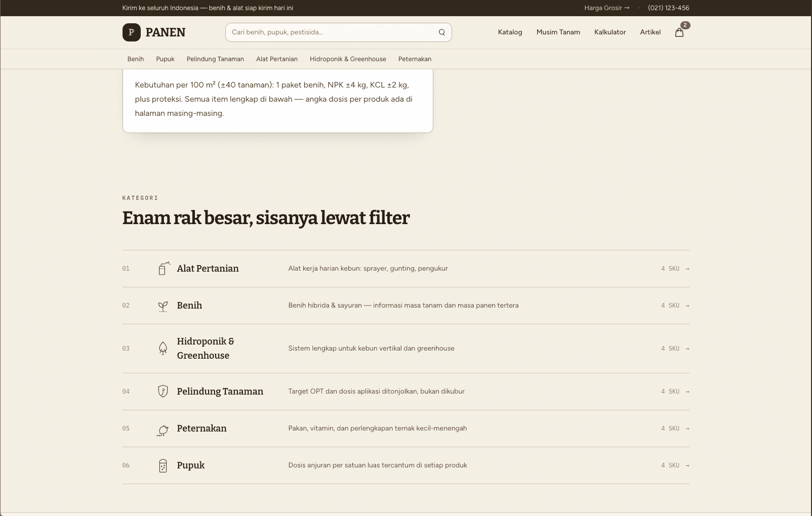Open the Alat Pertanian category title
Viewport: 812px width, 516px height.
point(208,269)
